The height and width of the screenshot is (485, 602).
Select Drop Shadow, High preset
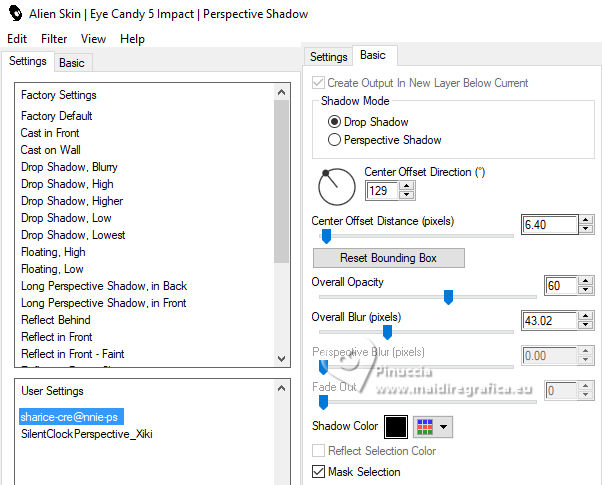pos(67,184)
